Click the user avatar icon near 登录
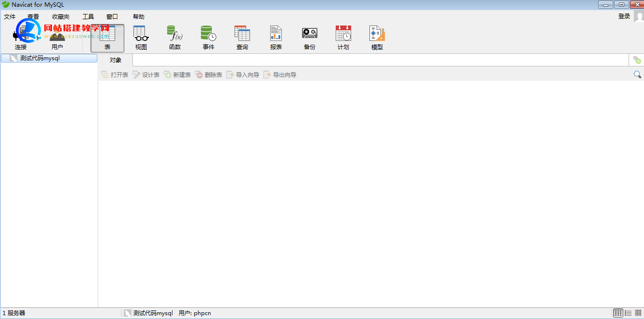Image resolution: width=644 pixels, height=319 pixels. [x=639, y=16]
